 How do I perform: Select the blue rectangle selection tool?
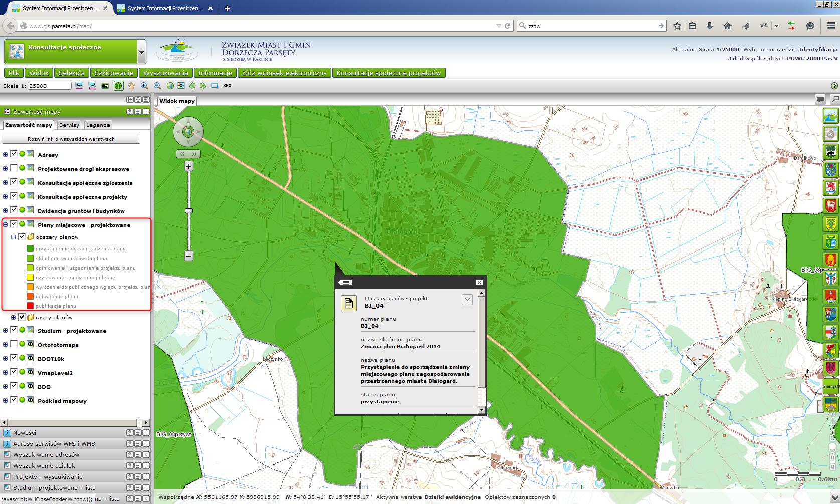215,86
